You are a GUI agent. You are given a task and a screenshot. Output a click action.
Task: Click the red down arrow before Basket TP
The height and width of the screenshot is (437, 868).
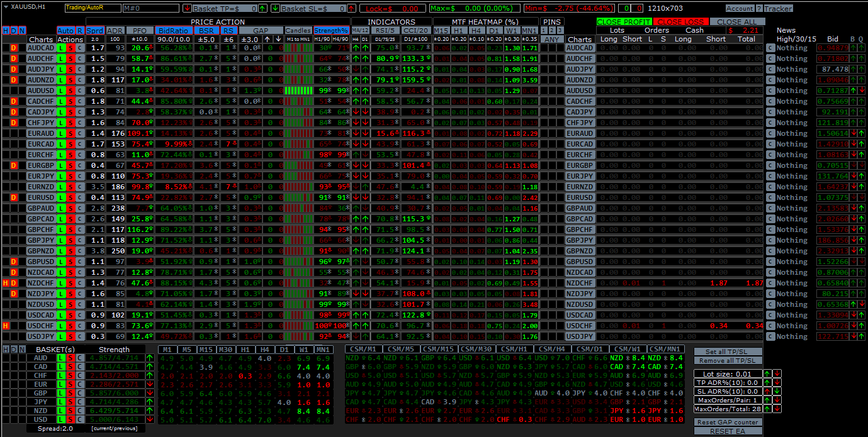[187, 9]
